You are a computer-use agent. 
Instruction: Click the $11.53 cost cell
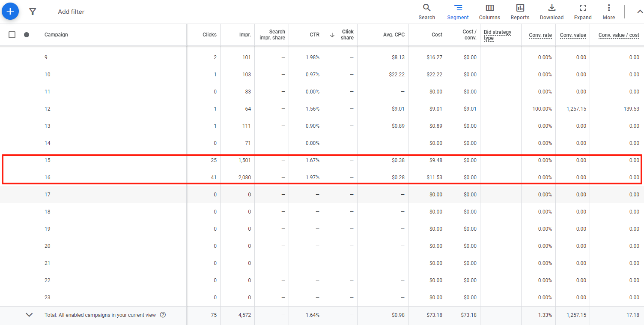click(x=435, y=178)
